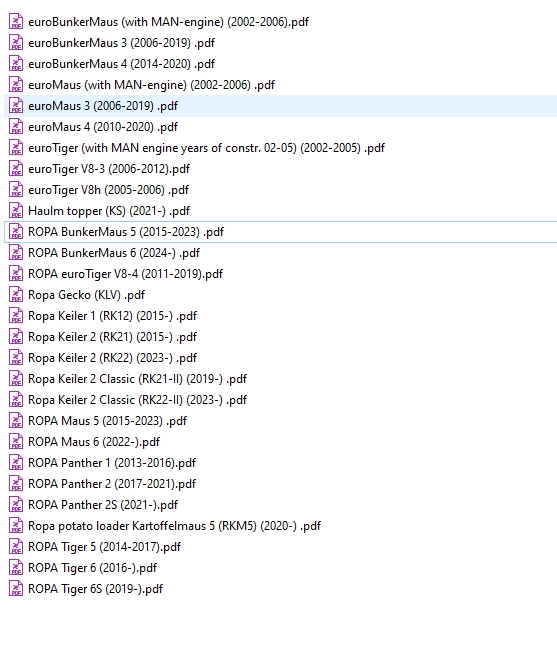The image size is (557, 655).
Task: Click PDF icon next to euroMaus 3 (2006-2019)
Action: coord(16,106)
